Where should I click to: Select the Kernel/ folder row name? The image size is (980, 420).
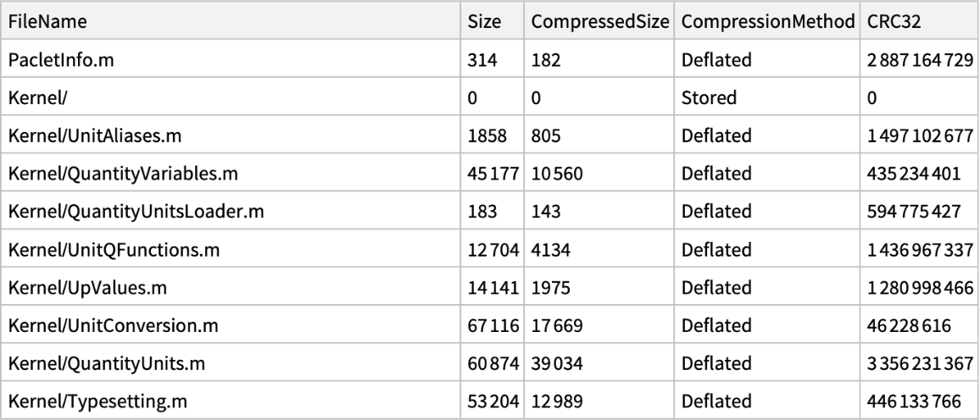[31, 97]
